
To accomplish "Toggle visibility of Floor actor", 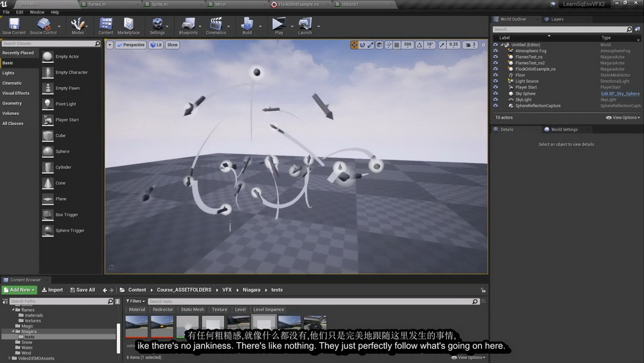I will (x=495, y=75).
